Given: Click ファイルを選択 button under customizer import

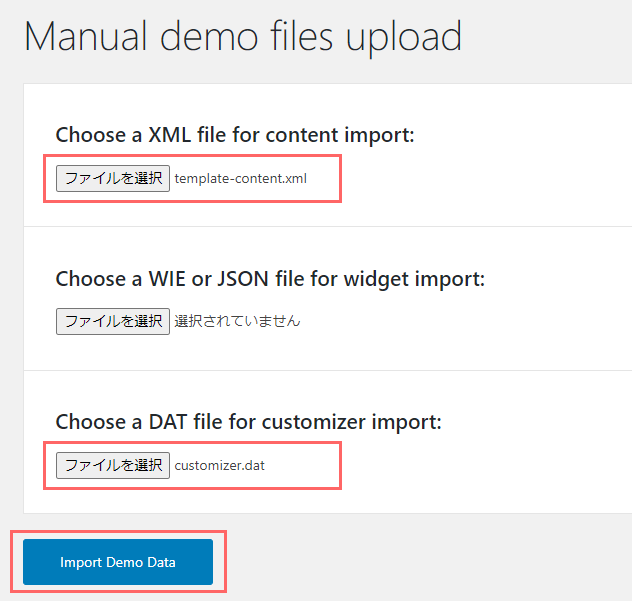Looking at the screenshot, I should [113, 465].
